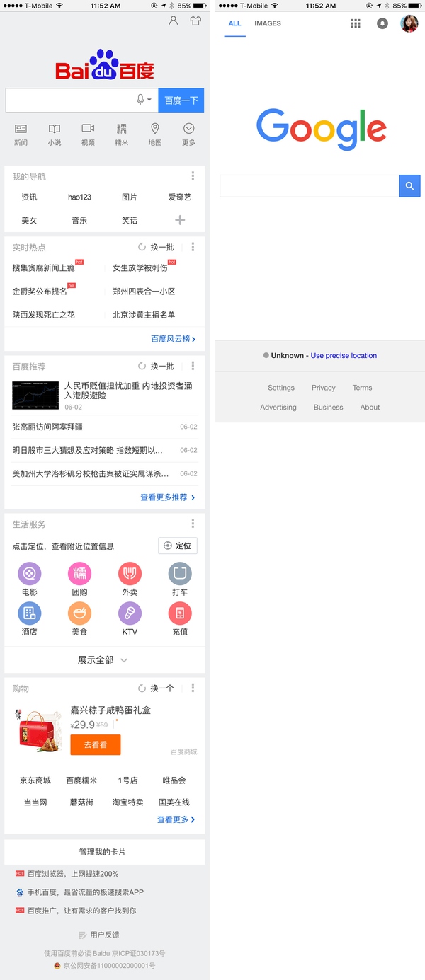Open the 嘉兴粽子 gift box product thumbnail
This screenshot has height=980, width=425.
(x=39, y=730)
